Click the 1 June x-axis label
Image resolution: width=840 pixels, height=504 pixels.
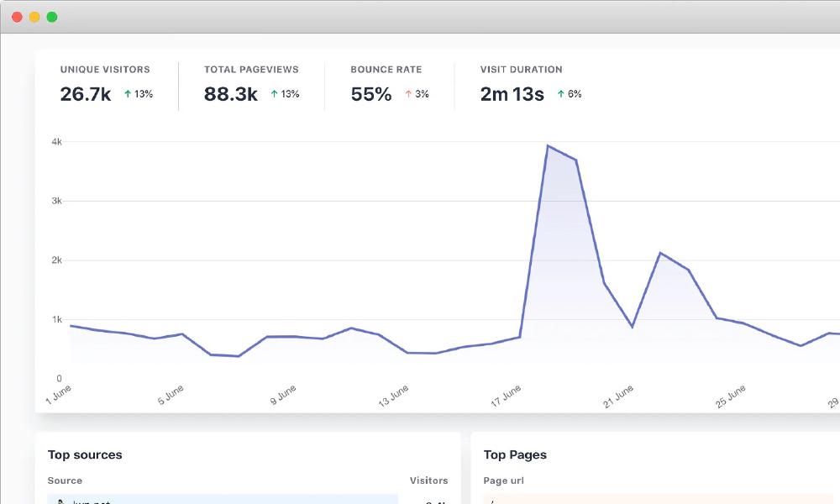[60, 396]
